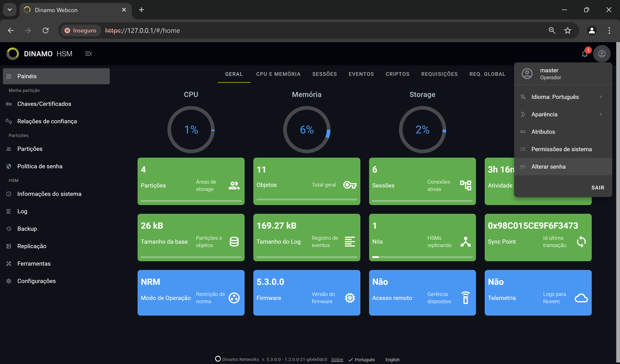The image size is (620, 364).
Task: Close the Dinamo Webcon browser tab
Action: pyautogui.click(x=124, y=10)
